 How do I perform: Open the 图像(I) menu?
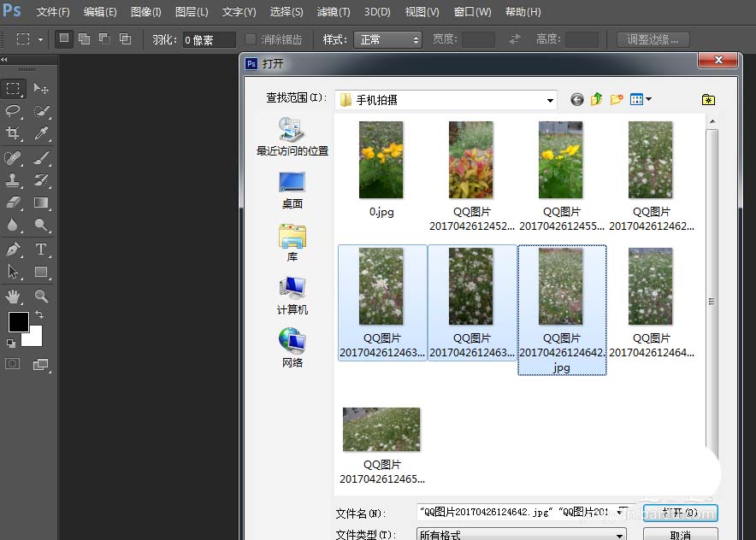click(x=145, y=12)
